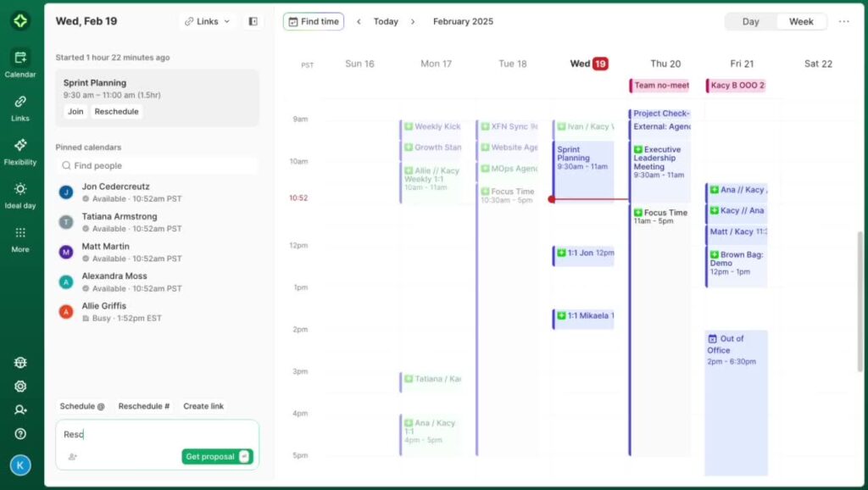Click the globe icon in sidebar
The width and height of the screenshot is (868, 490).
(20, 363)
